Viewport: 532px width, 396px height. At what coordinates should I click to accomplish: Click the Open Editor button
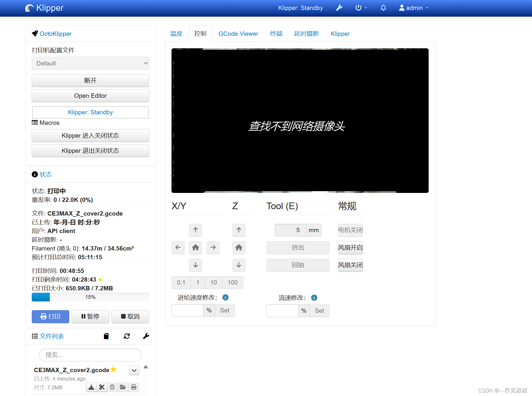click(x=90, y=95)
